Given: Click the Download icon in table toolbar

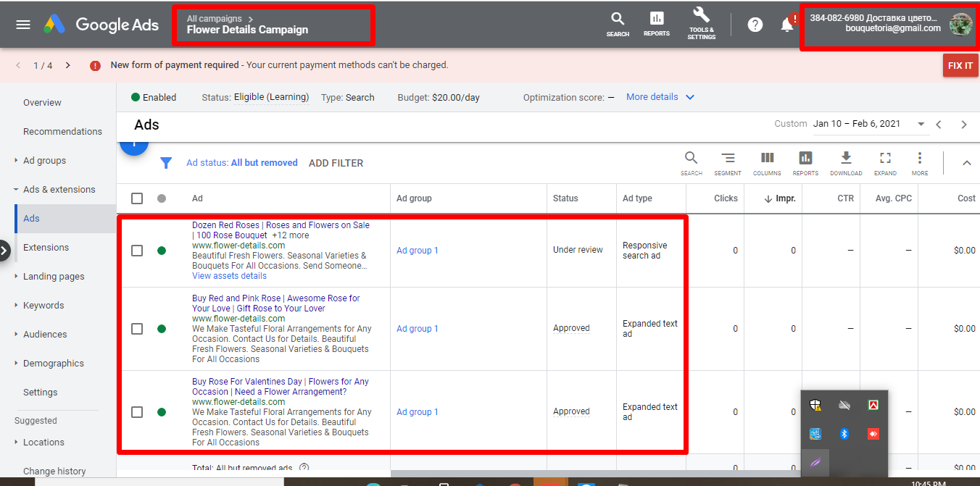Looking at the screenshot, I should tap(845, 159).
